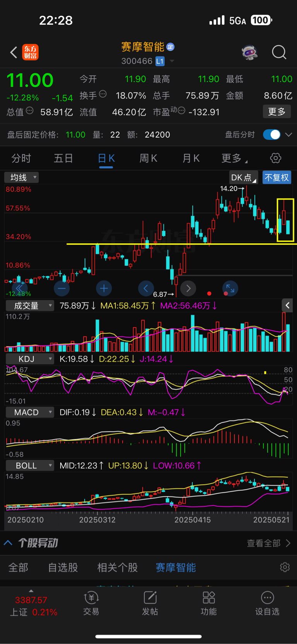Open the robot assistant icon
The image size is (297, 644).
point(250,52)
